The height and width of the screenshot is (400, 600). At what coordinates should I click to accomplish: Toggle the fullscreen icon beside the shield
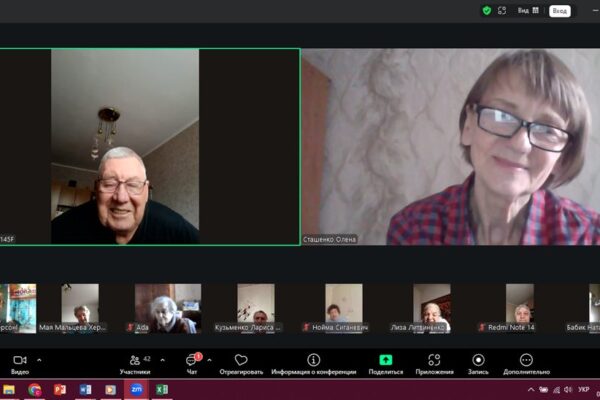pos(502,10)
